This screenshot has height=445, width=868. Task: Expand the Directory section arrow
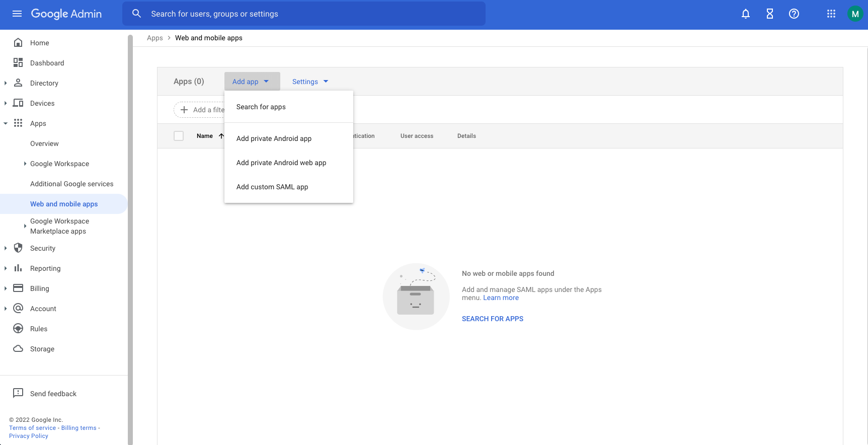click(x=6, y=83)
